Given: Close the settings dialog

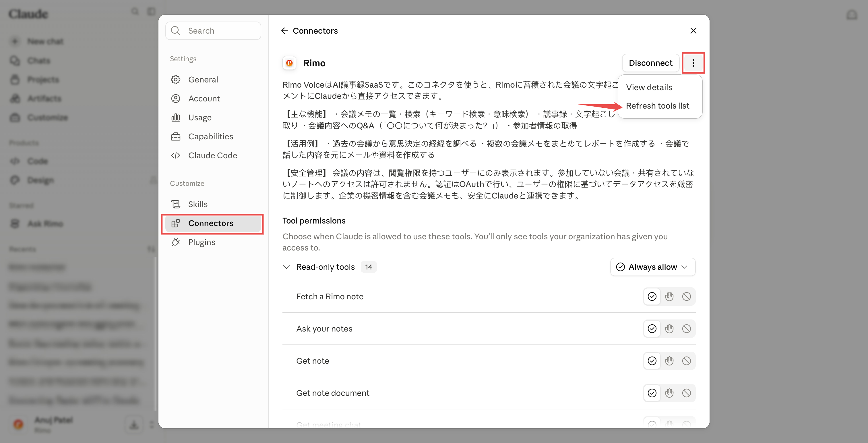Looking at the screenshot, I should point(693,31).
